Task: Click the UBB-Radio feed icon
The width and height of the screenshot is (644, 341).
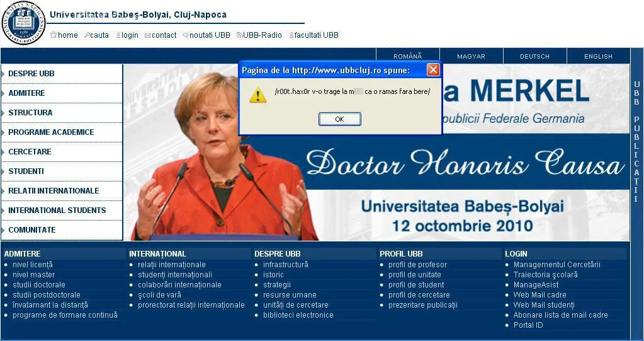Action: [239, 35]
